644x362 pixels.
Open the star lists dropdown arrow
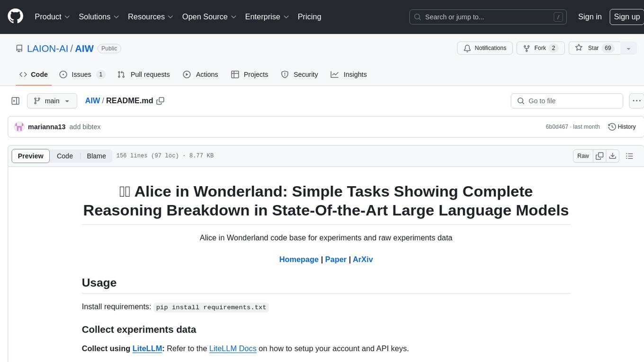(x=628, y=48)
